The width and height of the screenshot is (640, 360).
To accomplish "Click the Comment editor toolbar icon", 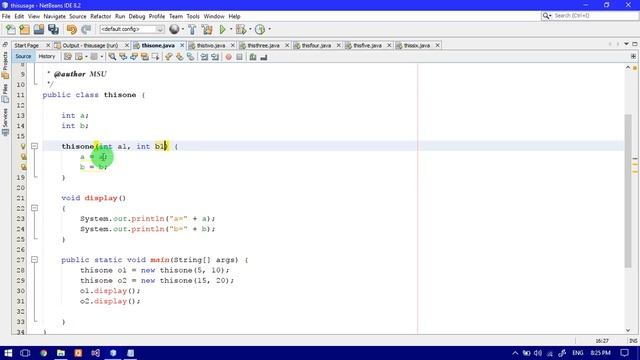I will click(x=253, y=57).
